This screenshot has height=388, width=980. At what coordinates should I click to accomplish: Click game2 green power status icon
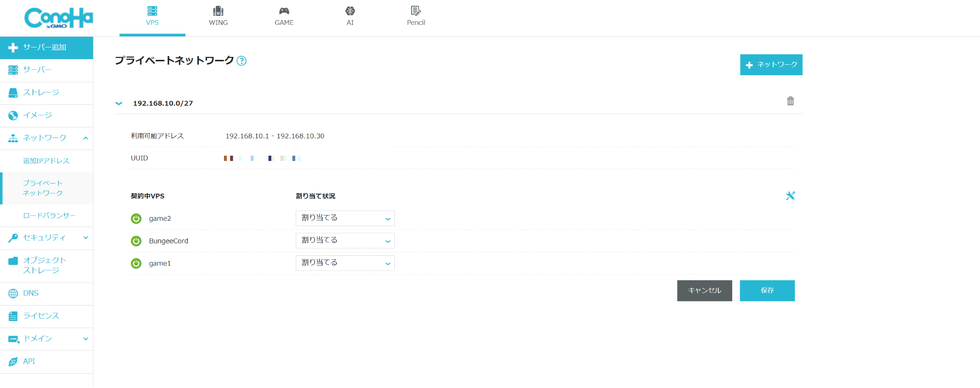tap(136, 218)
